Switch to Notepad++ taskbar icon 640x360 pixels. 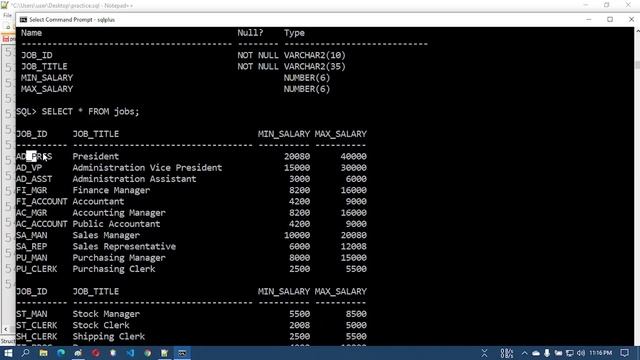[x=164, y=353]
